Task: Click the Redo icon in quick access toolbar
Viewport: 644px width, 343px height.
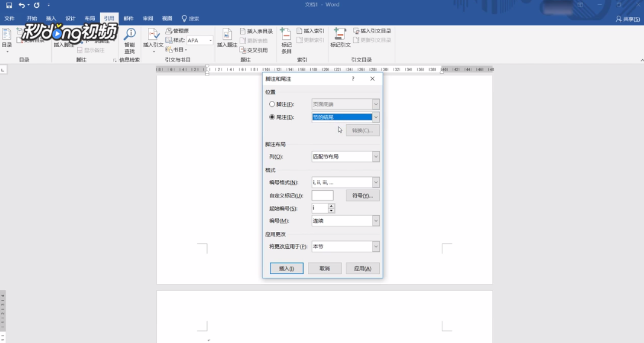Action: [x=37, y=5]
